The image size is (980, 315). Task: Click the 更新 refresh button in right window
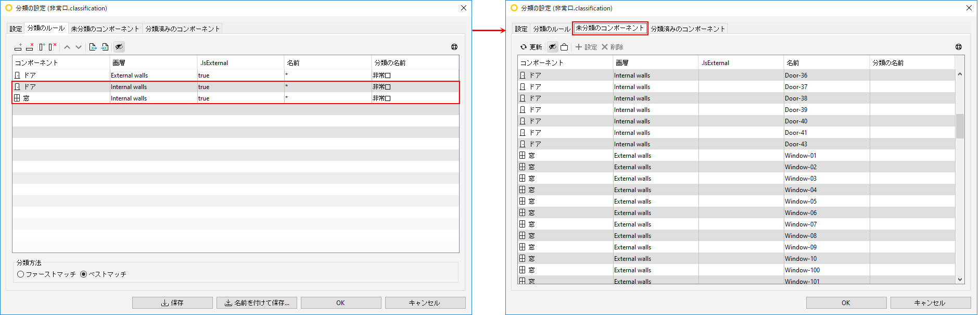click(531, 47)
